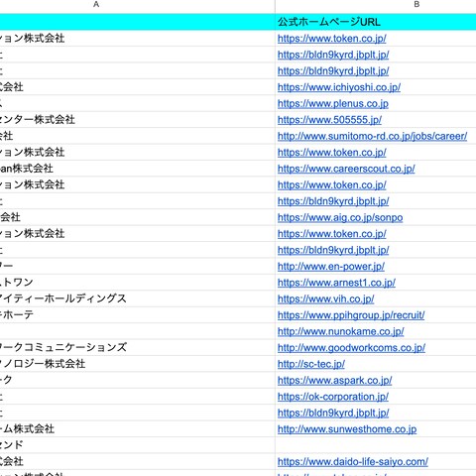The width and height of the screenshot is (476, 476).
Task: Open the www.plenus.co.jp link
Action: tap(333, 103)
